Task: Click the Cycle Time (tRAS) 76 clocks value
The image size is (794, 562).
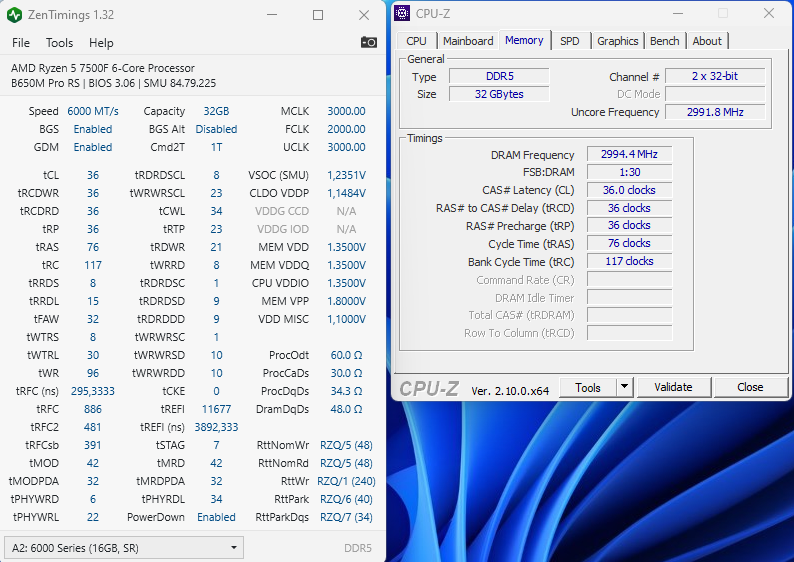Action: (x=629, y=244)
